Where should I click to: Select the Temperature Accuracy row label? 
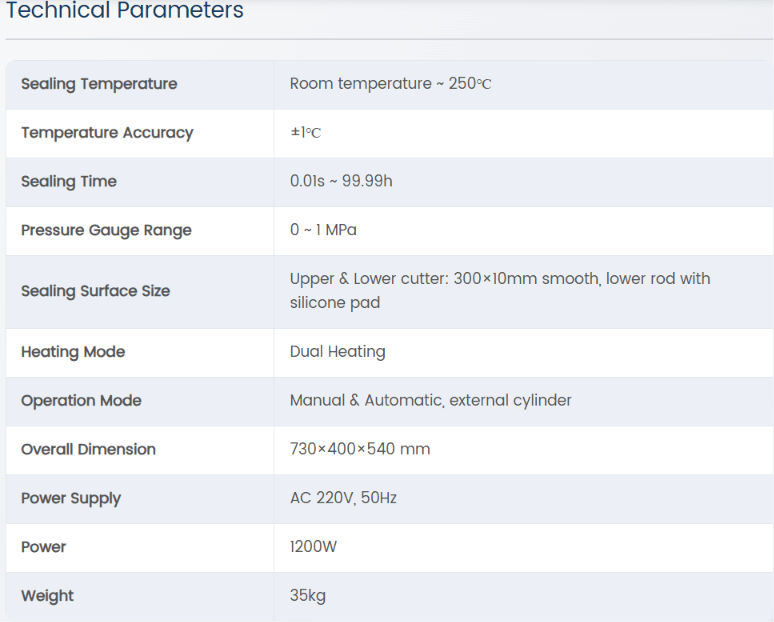click(107, 133)
